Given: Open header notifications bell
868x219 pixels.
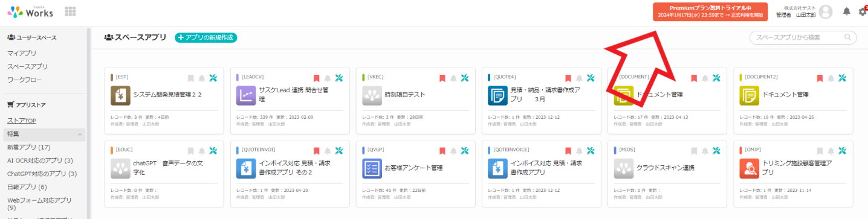Looking at the screenshot, I should (x=846, y=11).
